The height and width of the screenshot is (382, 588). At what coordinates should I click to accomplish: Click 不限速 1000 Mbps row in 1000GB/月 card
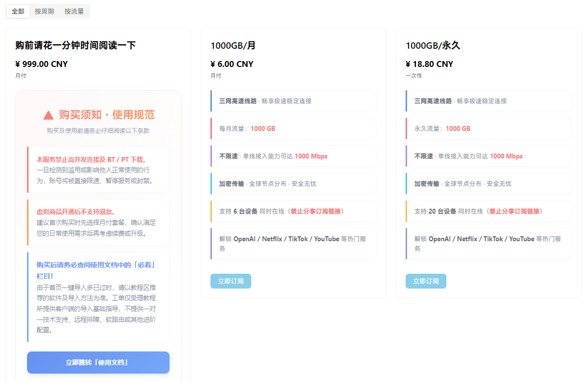click(x=293, y=156)
